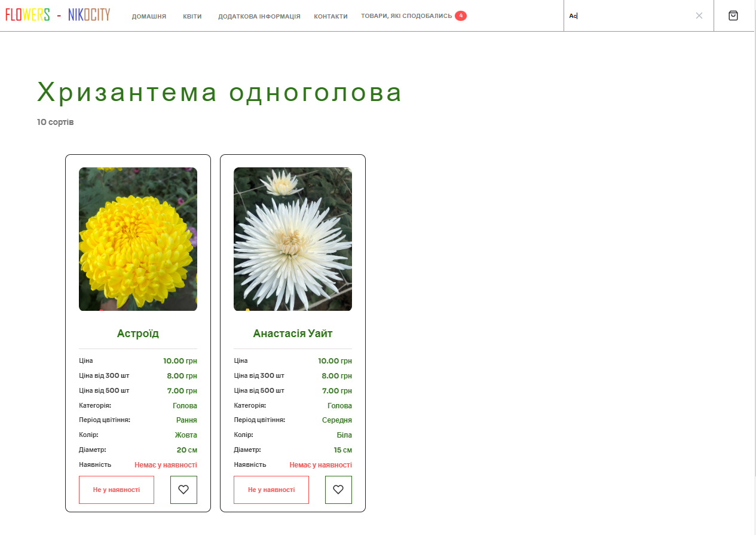Image resolution: width=756 pixels, height=535 pixels.
Task: Click Анастасія Уайт price 10.00 грн
Action: [x=335, y=361]
